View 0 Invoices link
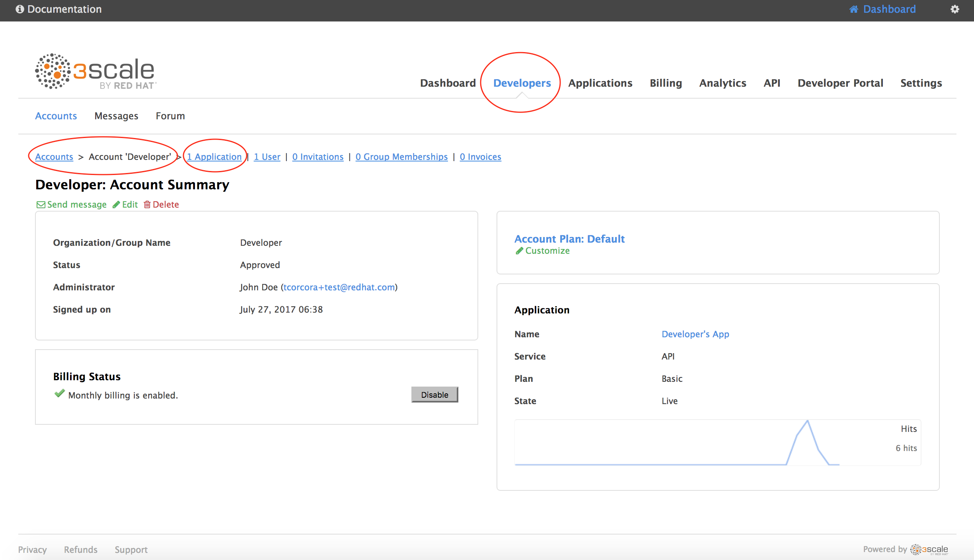974x560 pixels. pyautogui.click(x=480, y=157)
